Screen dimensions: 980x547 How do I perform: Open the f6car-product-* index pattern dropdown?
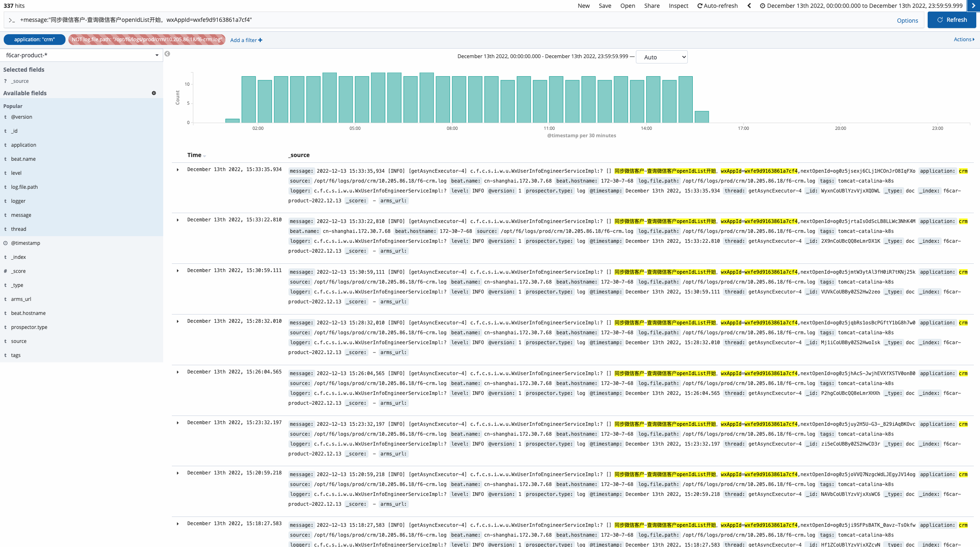point(82,55)
